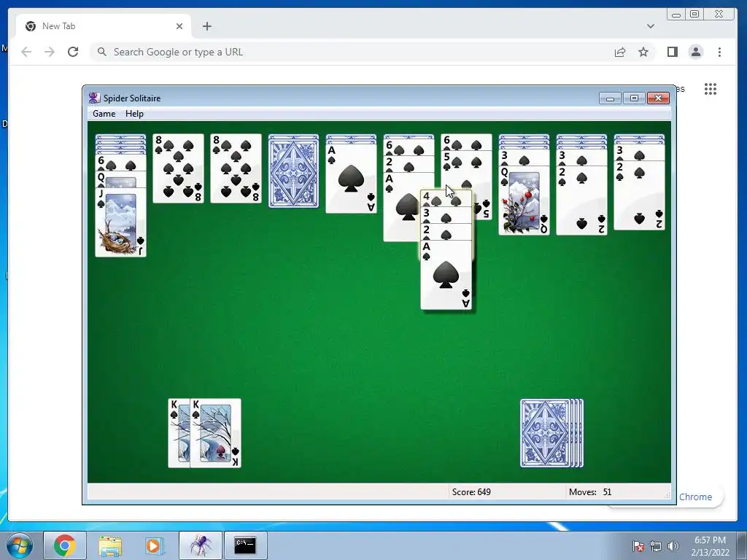Minimize the Spider Solitaire window
The height and width of the screenshot is (560, 747).
coord(610,98)
